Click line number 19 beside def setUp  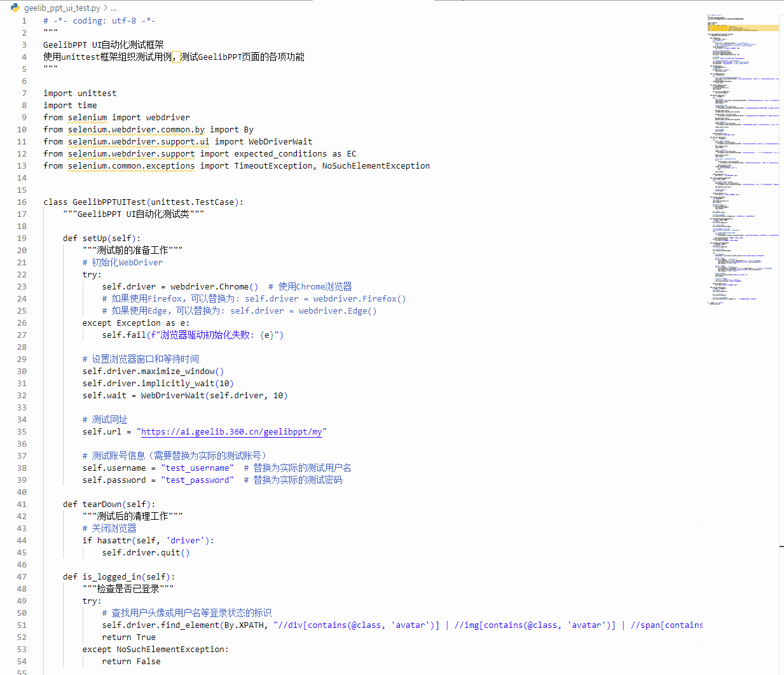click(x=22, y=239)
